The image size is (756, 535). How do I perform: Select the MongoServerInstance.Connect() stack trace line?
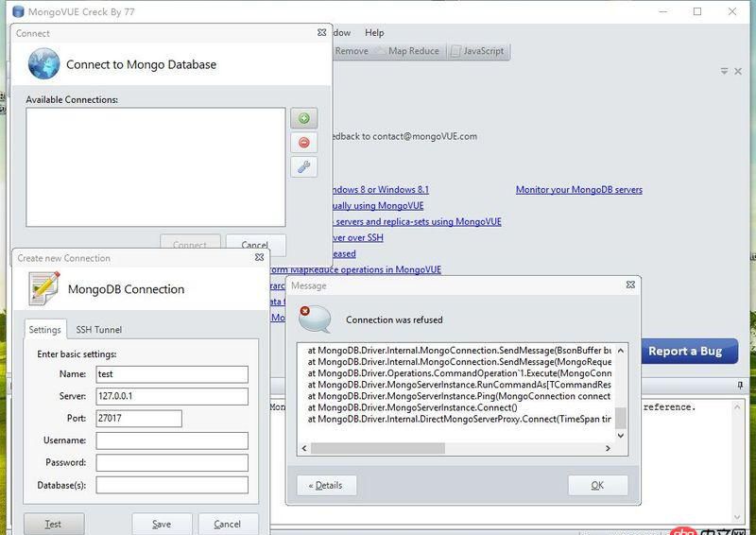tap(413, 407)
